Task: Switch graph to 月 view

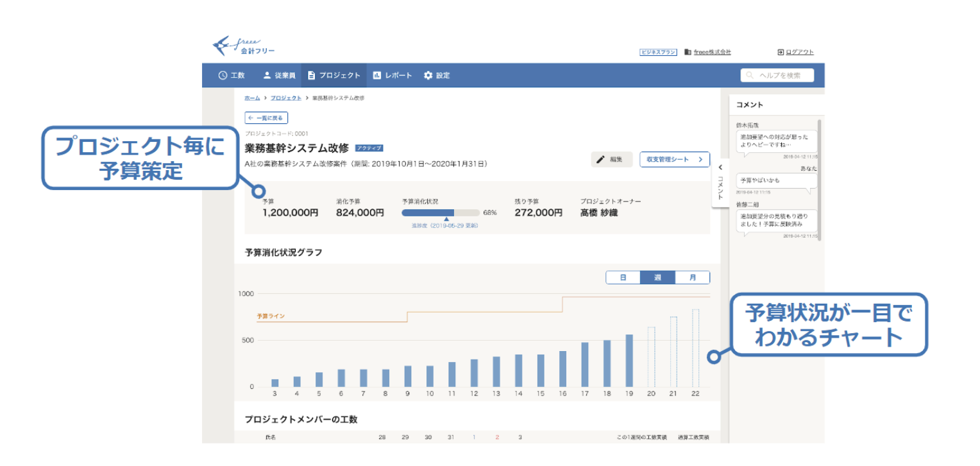Action: click(x=692, y=278)
